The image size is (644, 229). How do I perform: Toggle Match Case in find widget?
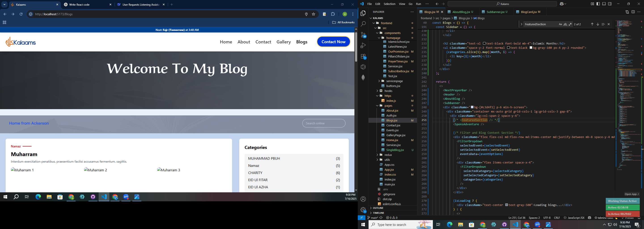tap(560, 24)
